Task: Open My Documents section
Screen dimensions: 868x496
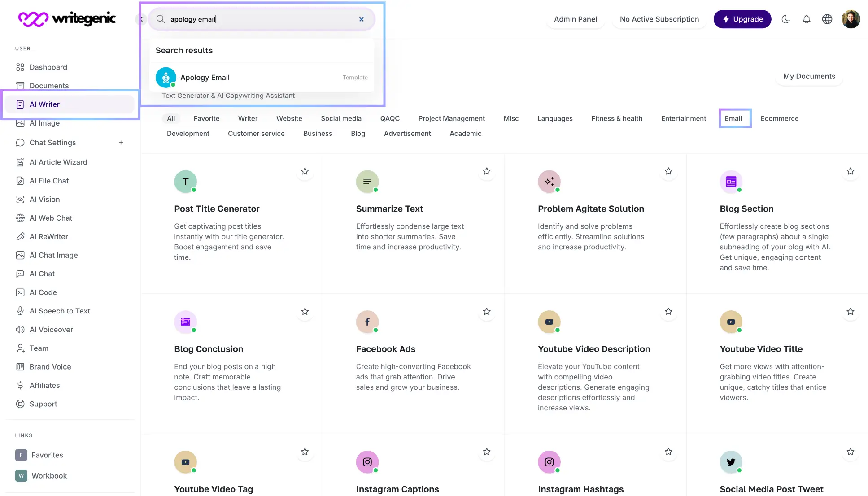Action: pyautogui.click(x=809, y=76)
